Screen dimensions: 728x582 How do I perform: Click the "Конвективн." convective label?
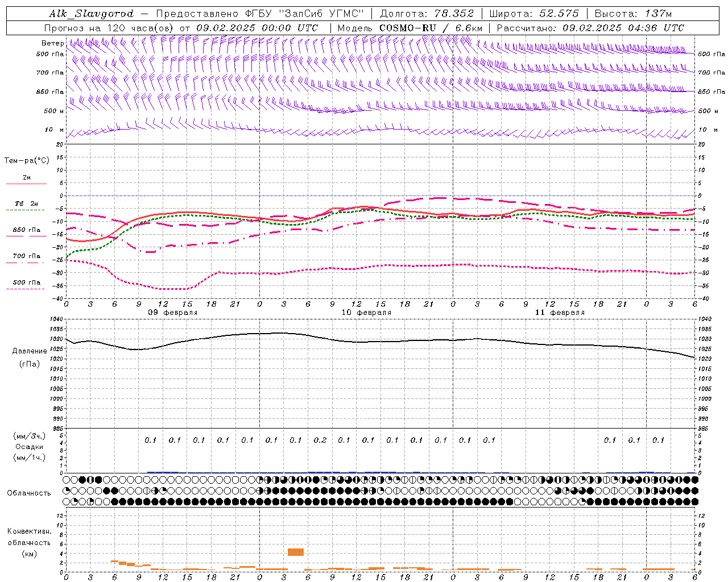click(29, 531)
